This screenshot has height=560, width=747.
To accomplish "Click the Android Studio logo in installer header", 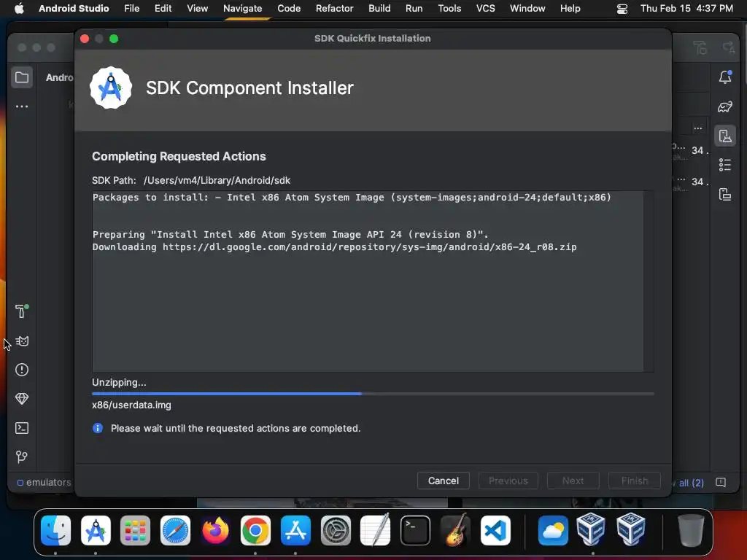I will 111,87.
